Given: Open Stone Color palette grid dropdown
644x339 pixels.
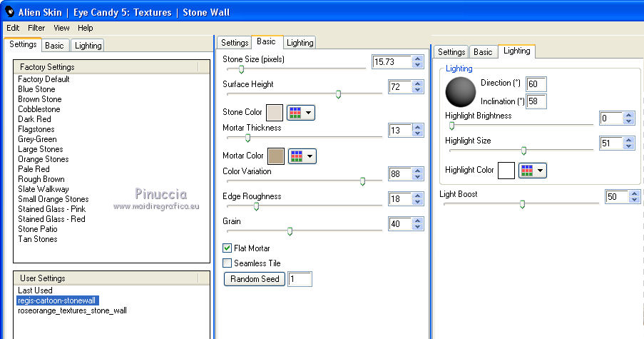Looking at the screenshot, I should coord(301,113).
